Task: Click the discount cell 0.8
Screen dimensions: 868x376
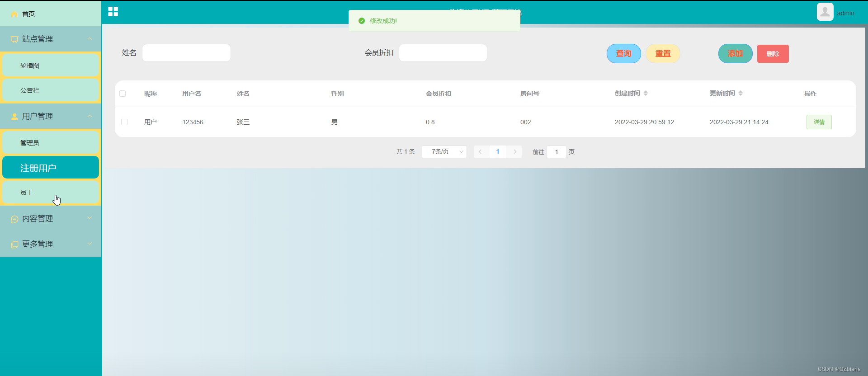Action: [430, 122]
